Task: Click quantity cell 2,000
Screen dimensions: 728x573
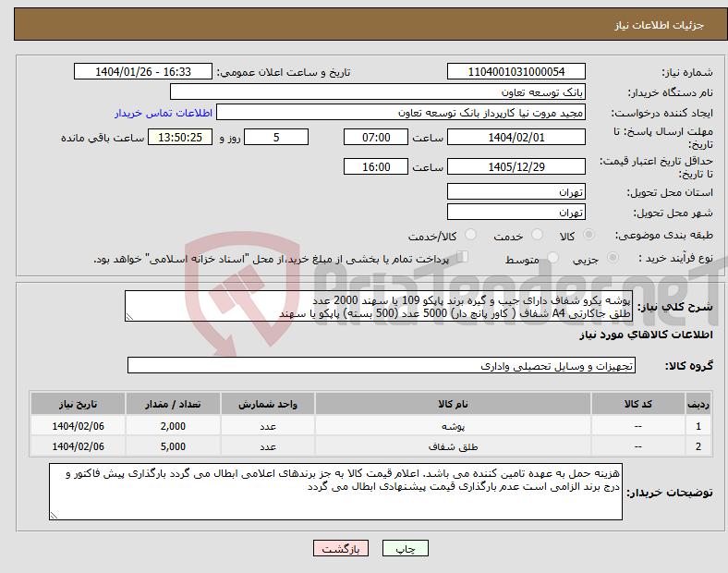Action: pyautogui.click(x=173, y=426)
